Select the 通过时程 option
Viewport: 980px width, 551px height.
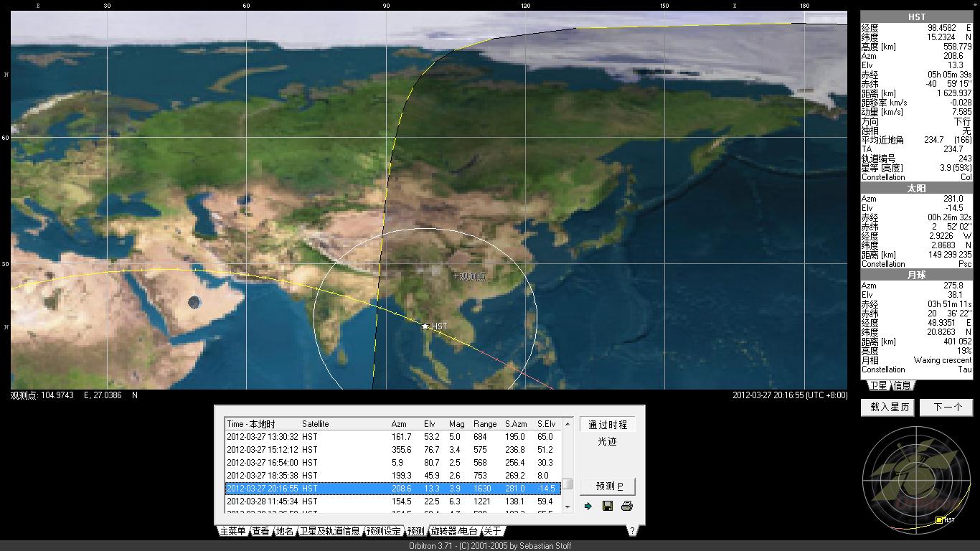click(608, 425)
